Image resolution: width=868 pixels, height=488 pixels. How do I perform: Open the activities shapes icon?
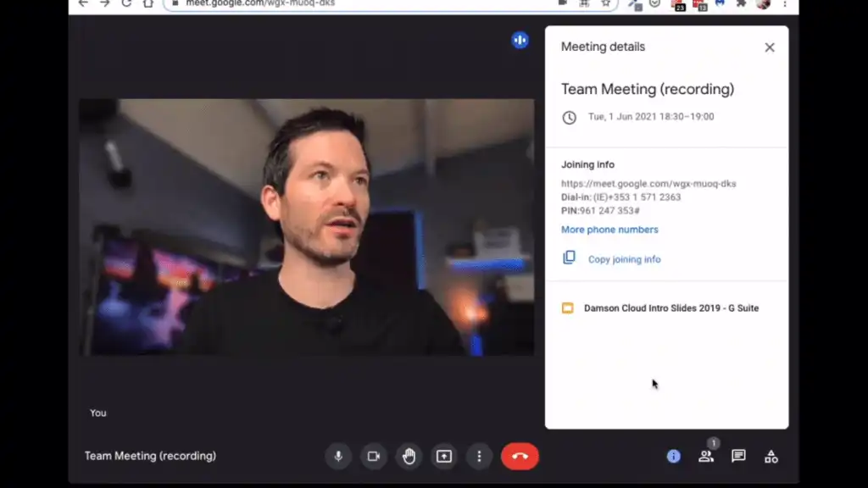771,457
